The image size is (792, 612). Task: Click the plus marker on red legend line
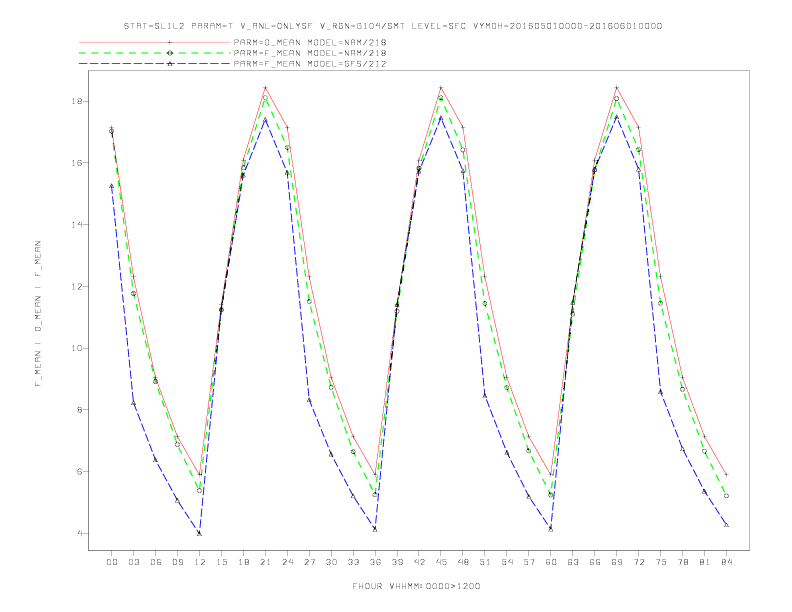(170, 42)
